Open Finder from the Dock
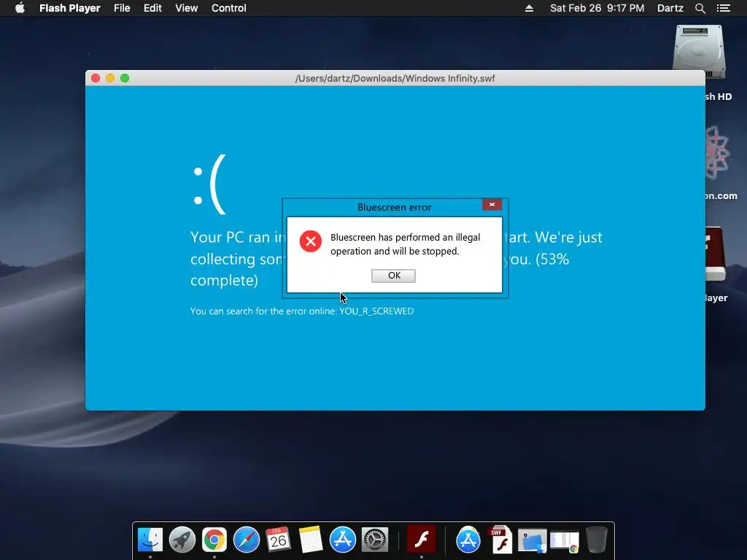Screen dimensions: 747x560 coord(150,540)
